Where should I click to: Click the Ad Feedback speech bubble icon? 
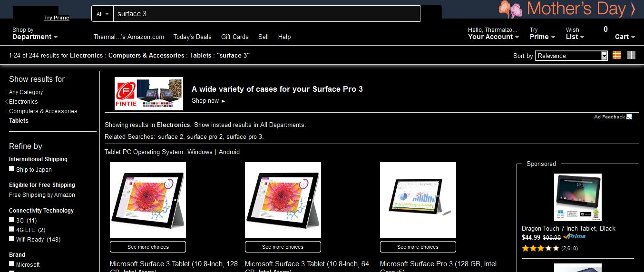629,117
